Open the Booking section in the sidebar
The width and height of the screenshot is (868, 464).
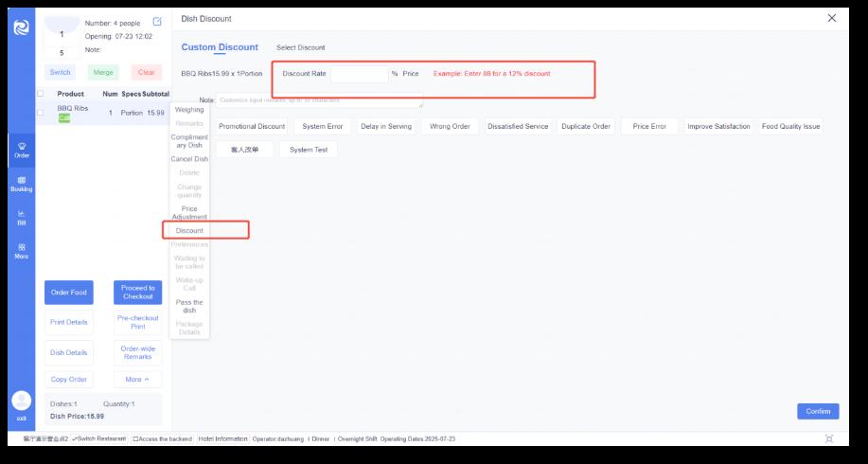point(21,184)
